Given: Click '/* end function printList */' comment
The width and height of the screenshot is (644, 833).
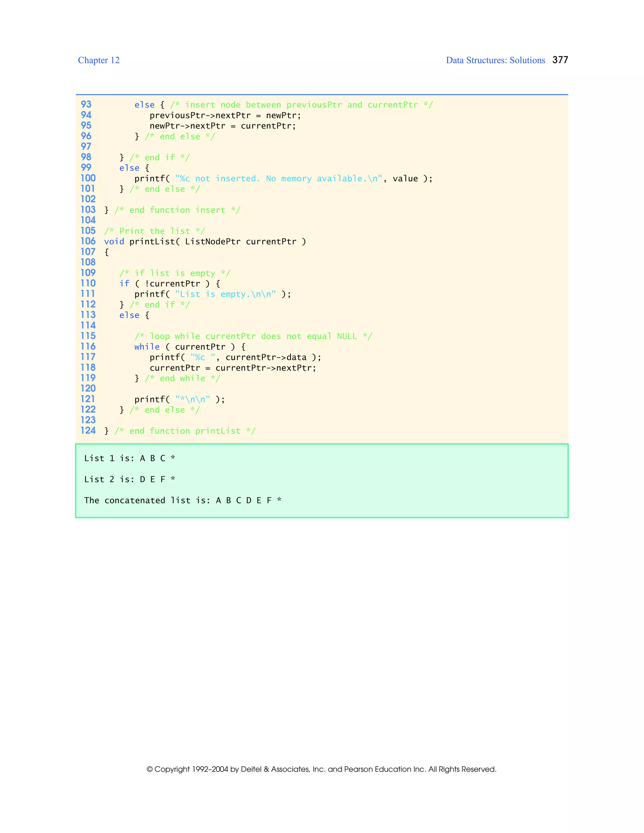Looking at the screenshot, I should (x=185, y=431).
